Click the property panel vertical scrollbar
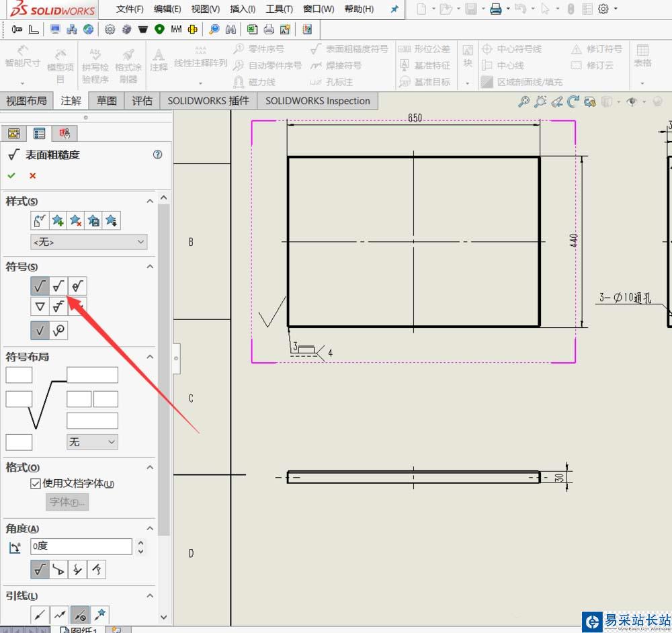Viewport: 672px width, 633px height. tap(163, 368)
